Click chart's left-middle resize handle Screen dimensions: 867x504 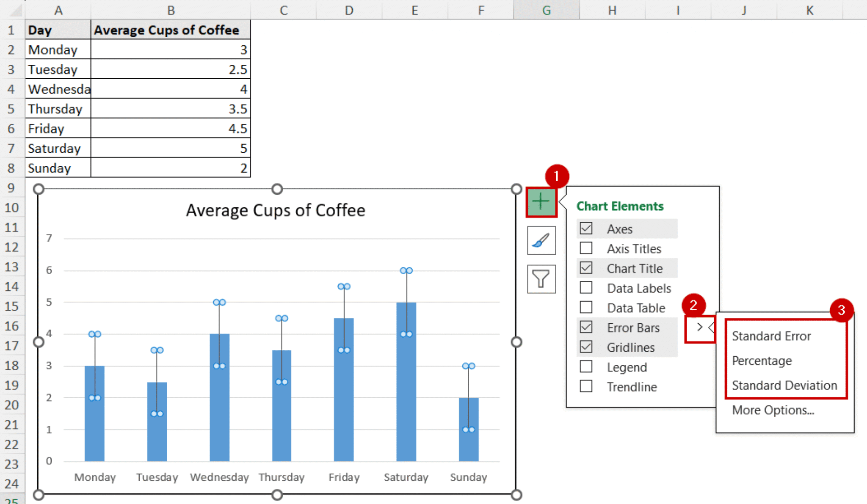(39, 342)
